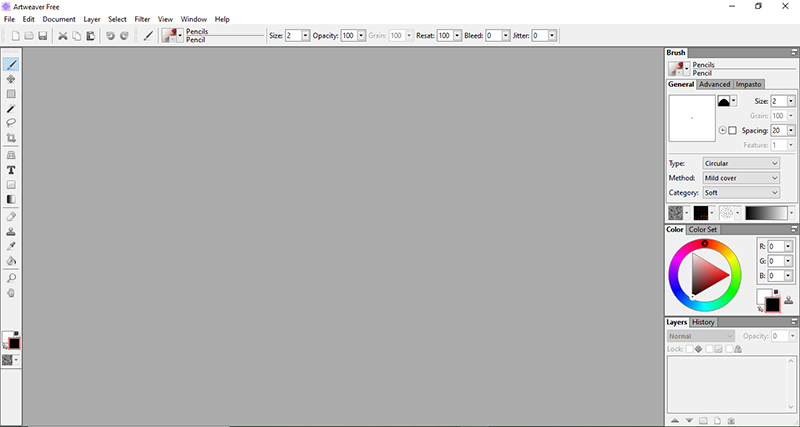This screenshot has height=427, width=800.
Task: Open the Method dropdown showing Mild cover
Action: click(740, 178)
